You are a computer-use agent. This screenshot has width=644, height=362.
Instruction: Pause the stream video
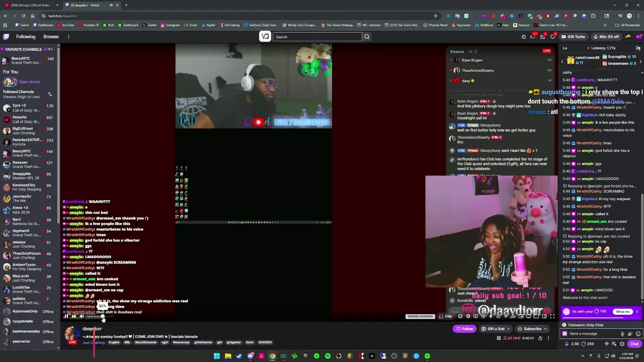click(66, 316)
